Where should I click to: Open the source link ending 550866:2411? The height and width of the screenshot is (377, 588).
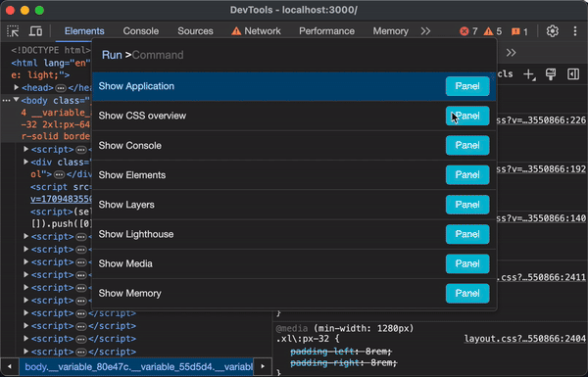coord(541,277)
